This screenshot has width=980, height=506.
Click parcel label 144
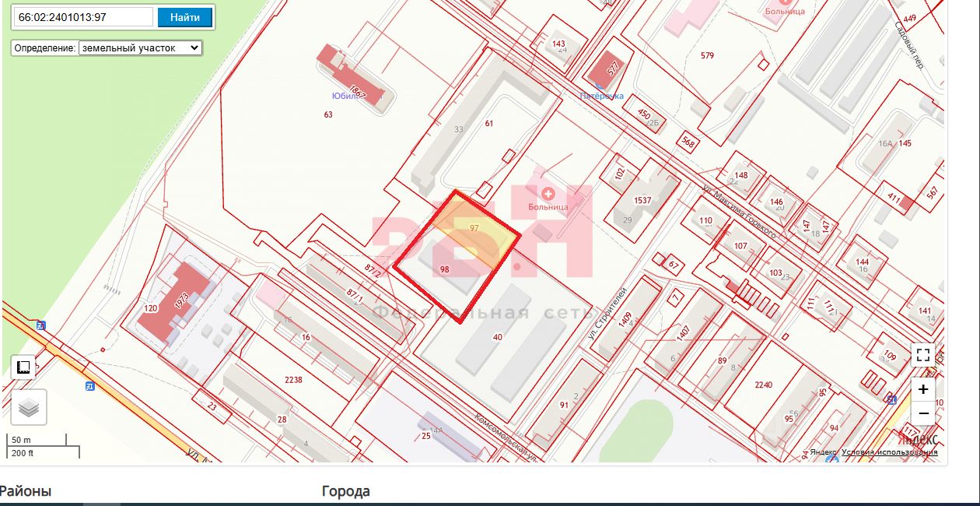click(862, 262)
